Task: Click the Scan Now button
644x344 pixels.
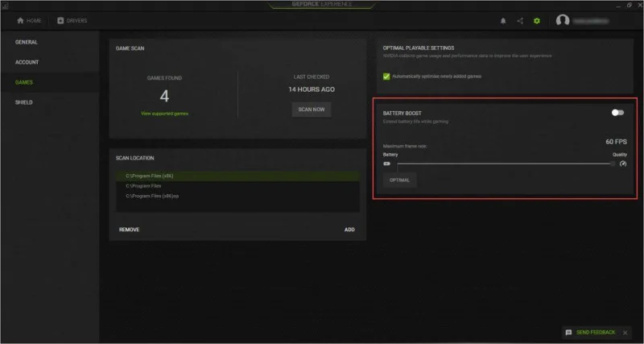Action: [312, 110]
